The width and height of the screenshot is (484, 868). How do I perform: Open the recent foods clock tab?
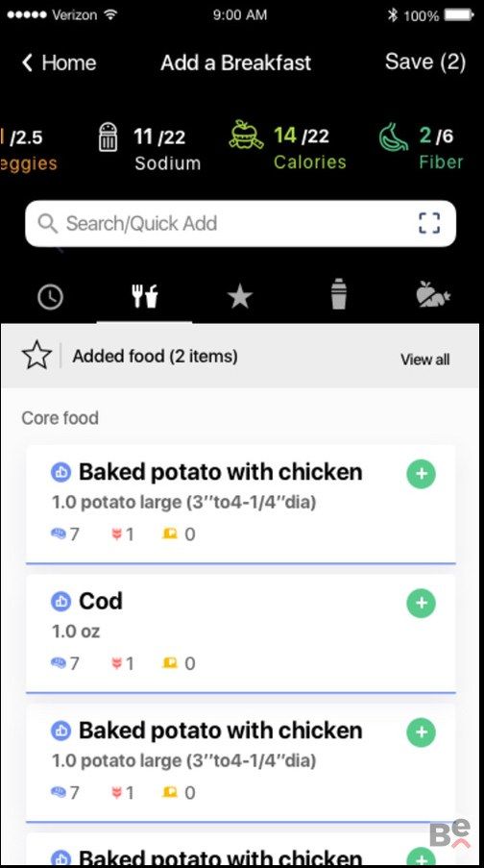coord(50,297)
